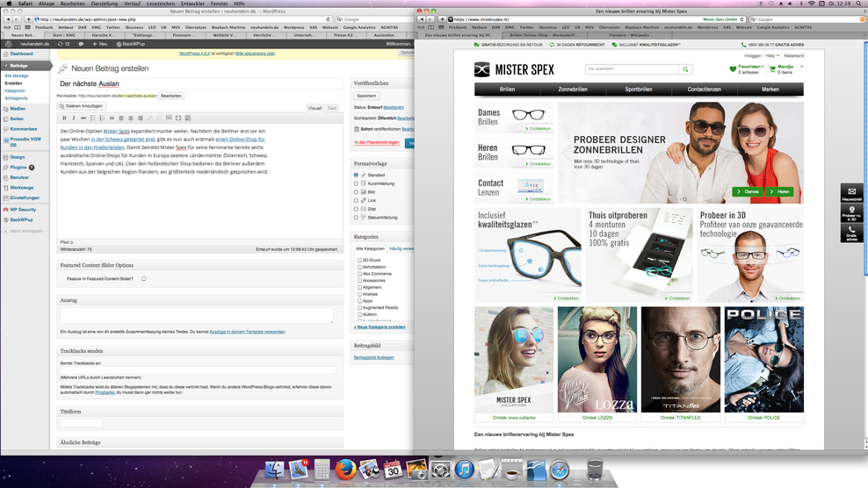868x488 pixels.
Task: Click Speichern draft button
Action: pyautogui.click(x=365, y=96)
